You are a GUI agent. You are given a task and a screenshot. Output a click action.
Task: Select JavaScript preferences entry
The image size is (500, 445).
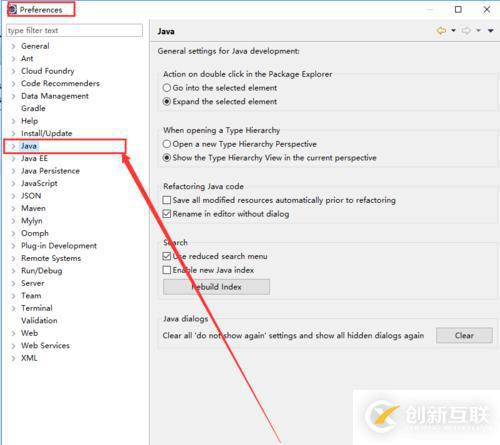pyautogui.click(x=39, y=183)
